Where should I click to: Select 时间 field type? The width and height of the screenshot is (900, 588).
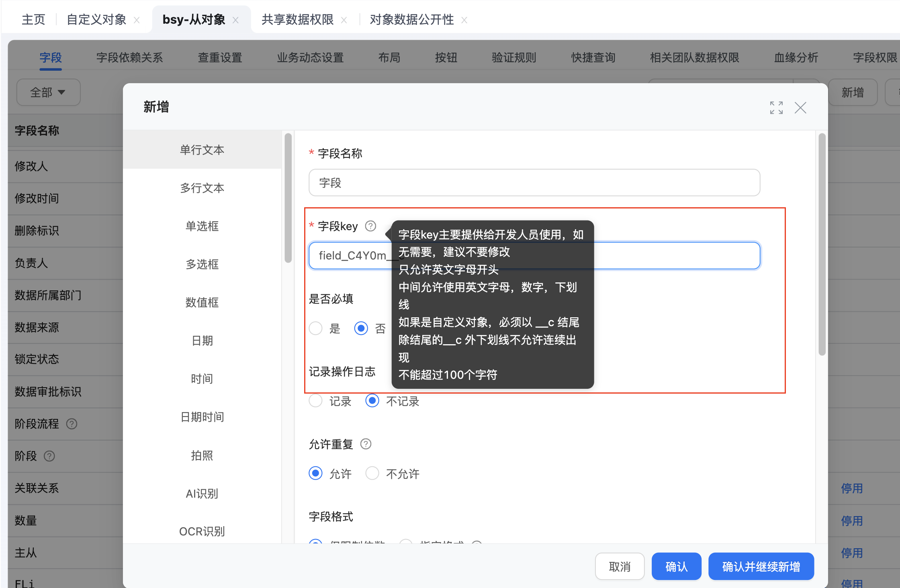click(x=202, y=378)
